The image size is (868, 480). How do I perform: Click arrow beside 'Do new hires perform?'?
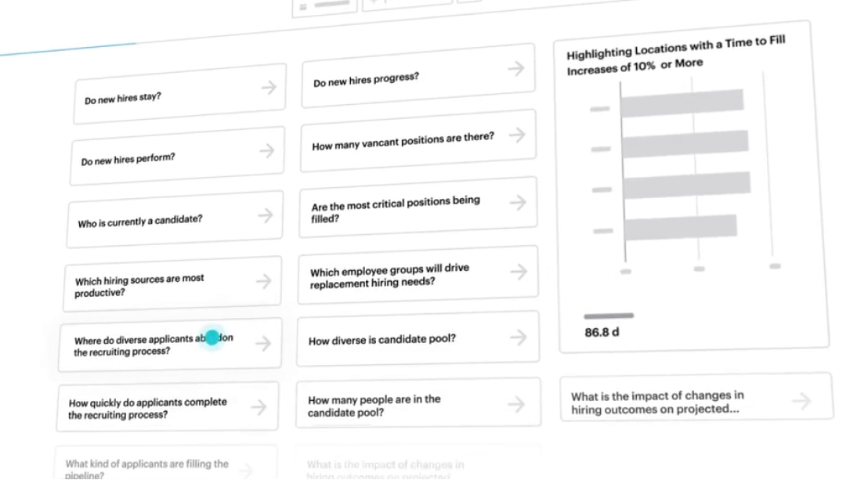[267, 150]
